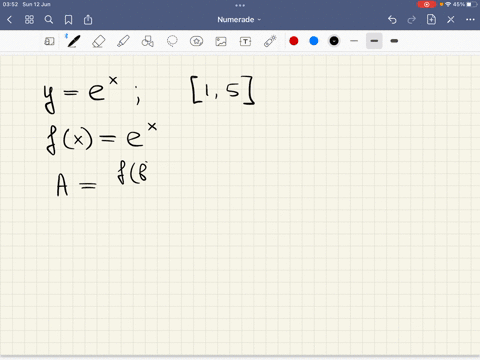The height and width of the screenshot is (360, 480).
Task: Select the Eraser tool
Action: (98, 42)
